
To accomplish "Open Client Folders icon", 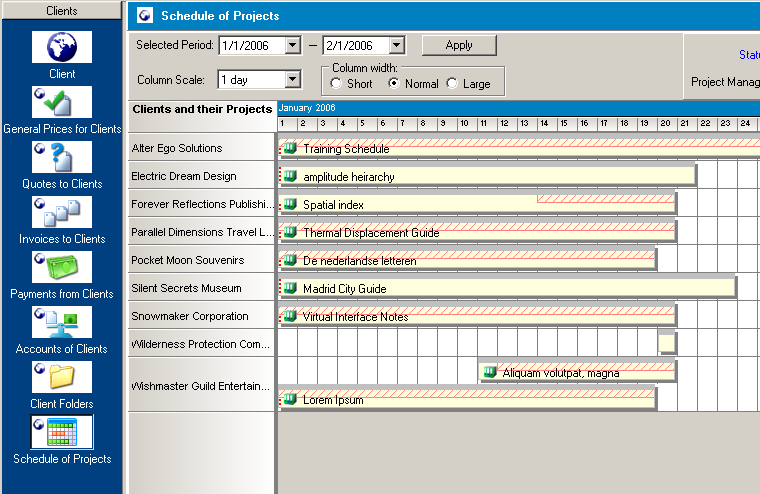I will click(62, 377).
